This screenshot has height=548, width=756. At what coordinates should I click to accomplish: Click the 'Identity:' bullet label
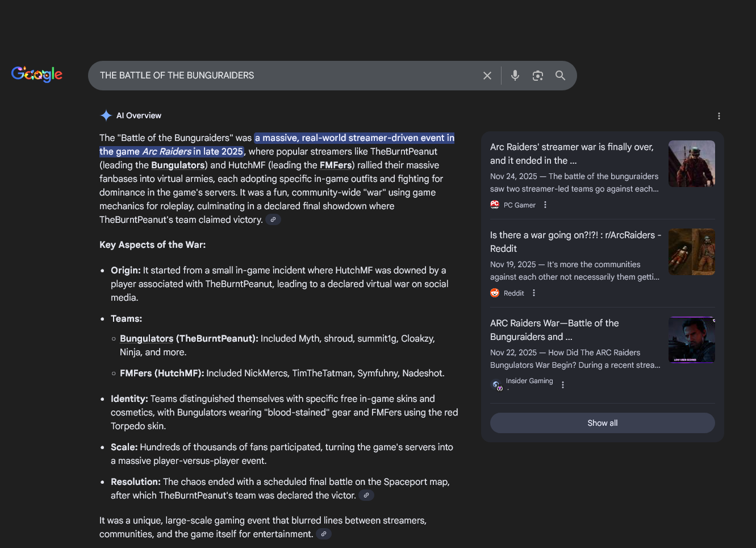130,399
